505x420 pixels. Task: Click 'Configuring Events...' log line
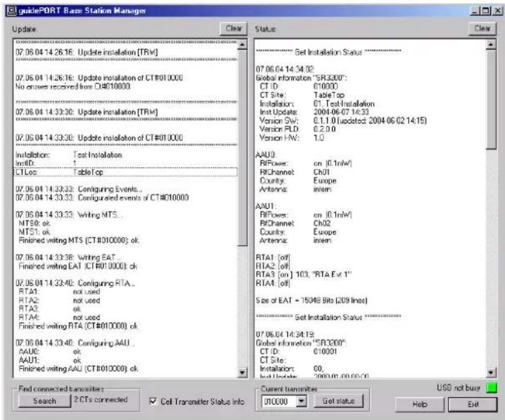pos(79,189)
